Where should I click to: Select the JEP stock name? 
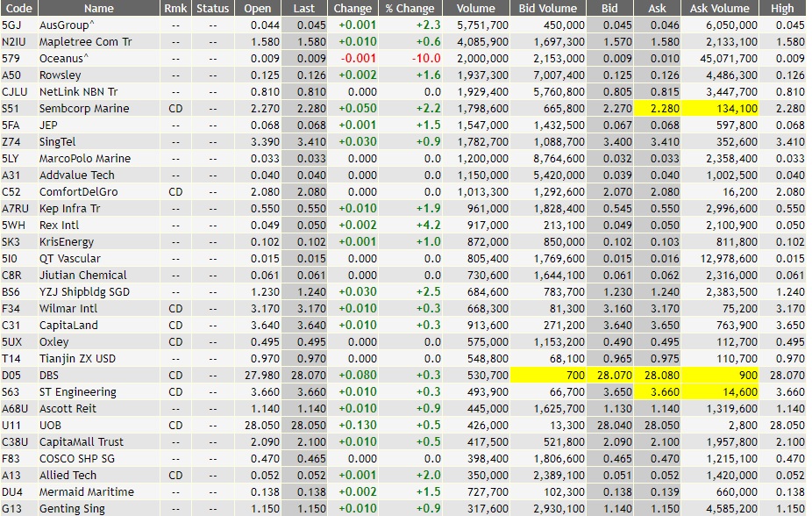pyautogui.click(x=49, y=125)
